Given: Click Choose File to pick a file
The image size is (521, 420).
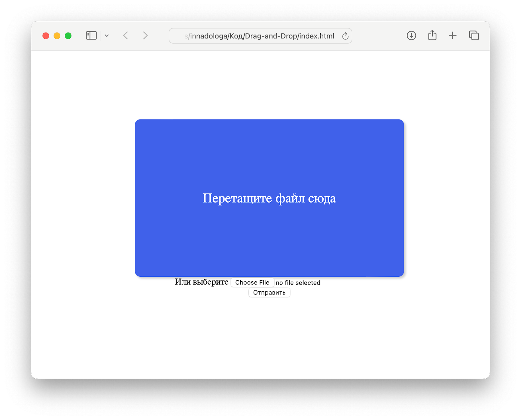Looking at the screenshot, I should pos(252,282).
